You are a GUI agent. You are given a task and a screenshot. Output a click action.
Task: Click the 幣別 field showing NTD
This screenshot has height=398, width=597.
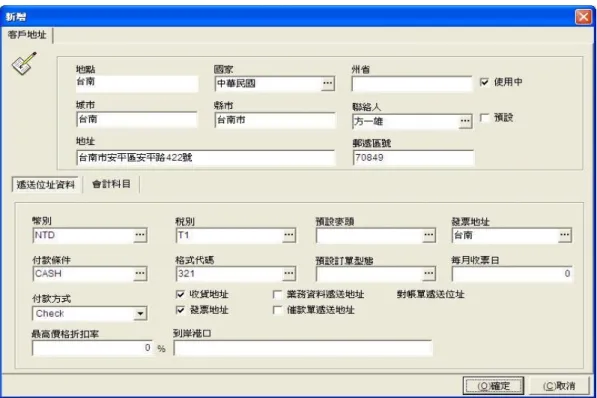tap(83, 235)
